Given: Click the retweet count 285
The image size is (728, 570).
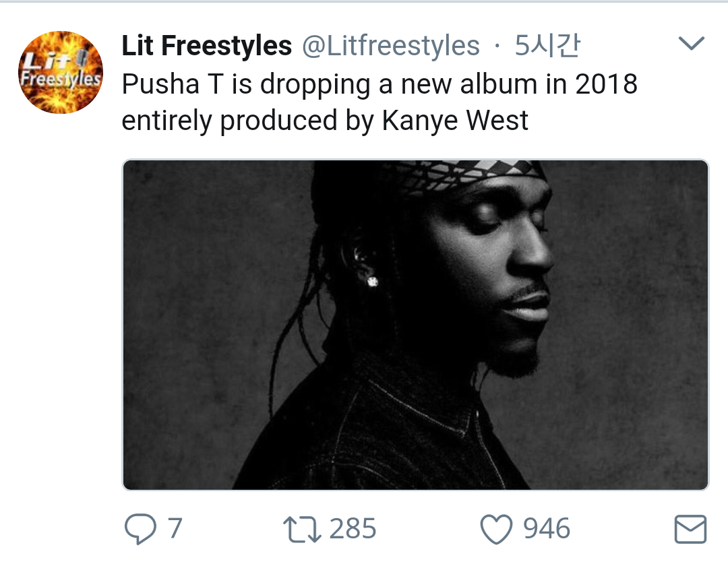Looking at the screenshot, I should click(x=352, y=529).
